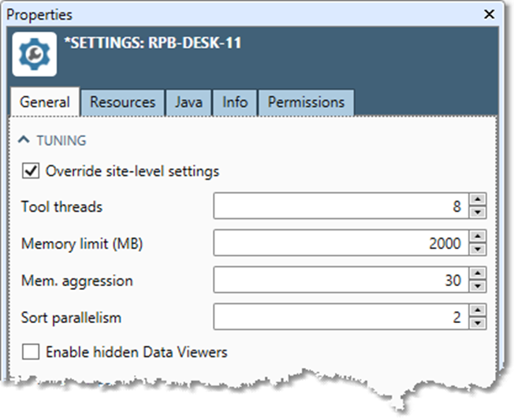Viewport: 514px width, 420px height.
Task: Switch to the General tab
Action: (45, 102)
